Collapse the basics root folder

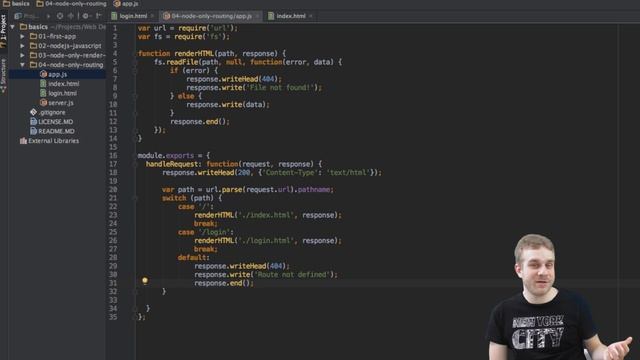point(13,27)
